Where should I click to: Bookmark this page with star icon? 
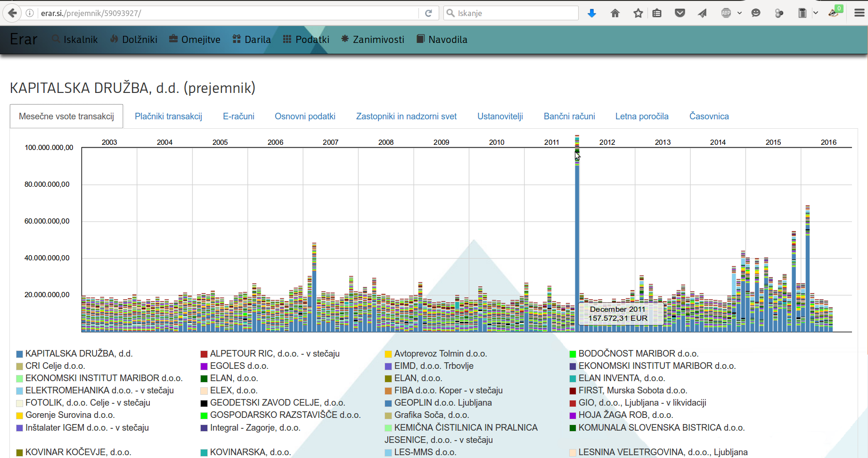[x=638, y=13]
